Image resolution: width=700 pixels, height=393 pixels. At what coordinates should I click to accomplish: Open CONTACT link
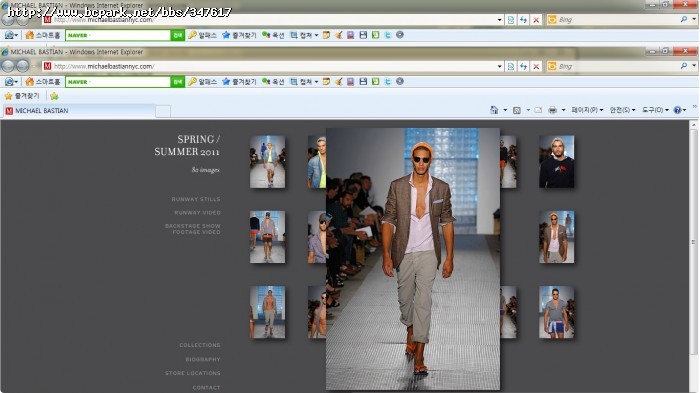click(206, 388)
